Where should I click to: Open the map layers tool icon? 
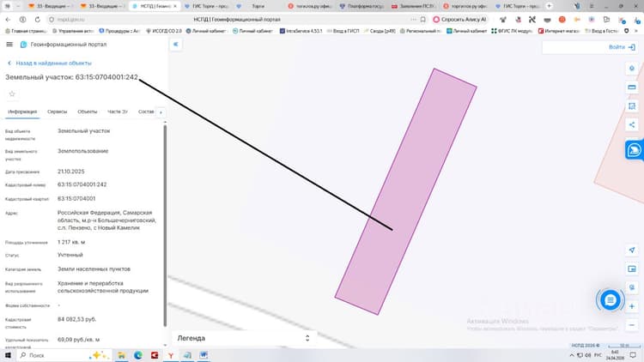coord(632,69)
